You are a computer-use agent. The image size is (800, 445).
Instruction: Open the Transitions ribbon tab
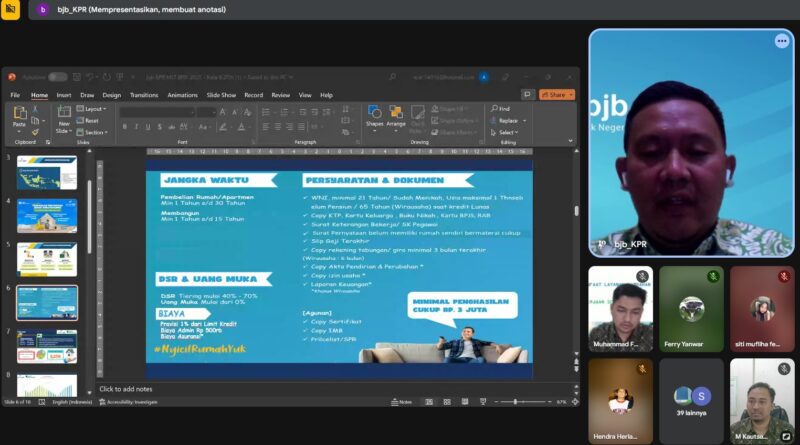pyautogui.click(x=144, y=95)
